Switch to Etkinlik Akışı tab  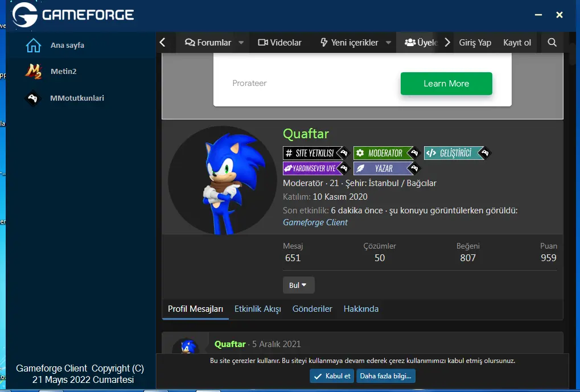[x=257, y=309]
